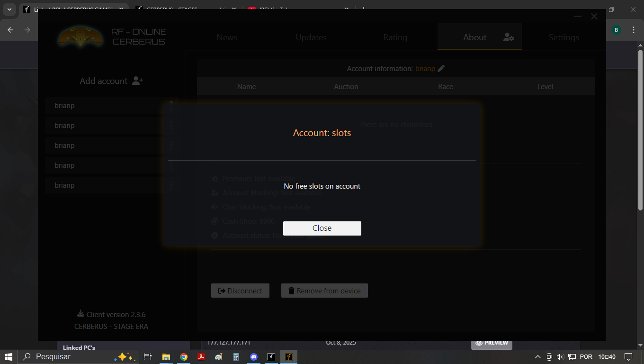Toggle the PREVIEW eye button
This screenshot has width=644, height=364.
point(492,343)
